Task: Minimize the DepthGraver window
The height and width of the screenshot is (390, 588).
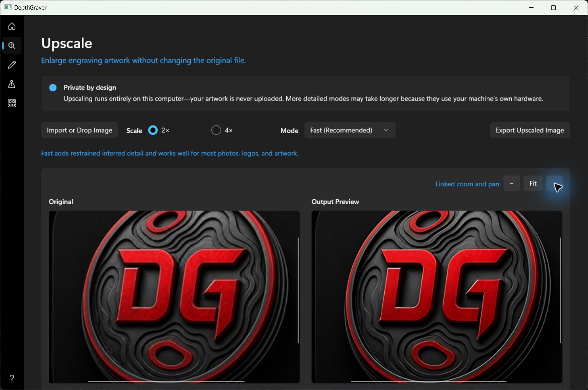Action: [x=531, y=8]
